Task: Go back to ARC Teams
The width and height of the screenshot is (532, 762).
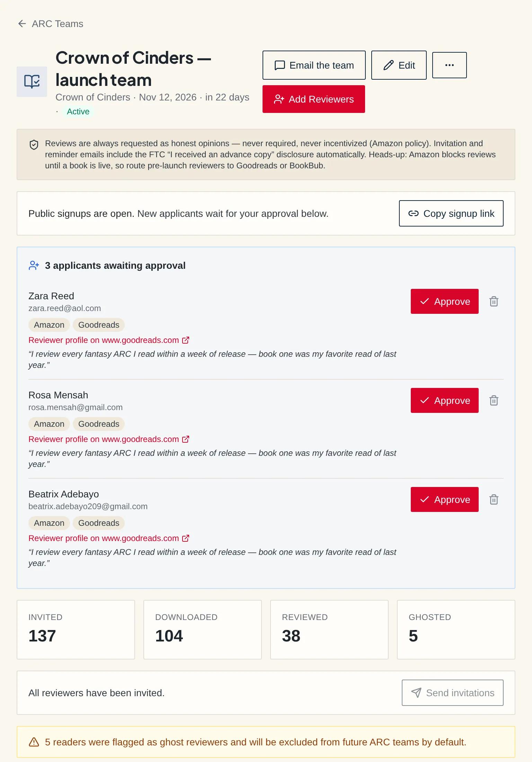Action: [51, 24]
